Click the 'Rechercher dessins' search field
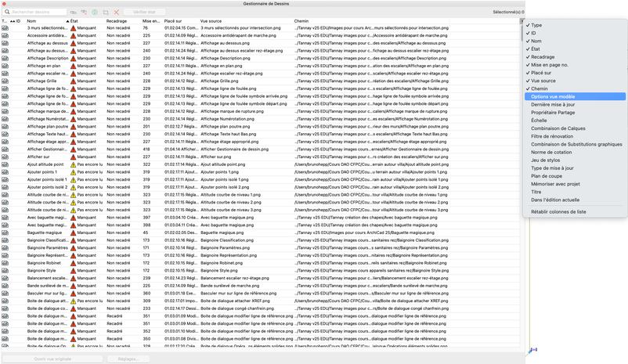This screenshot has width=628, height=364. pyautogui.click(x=34, y=12)
